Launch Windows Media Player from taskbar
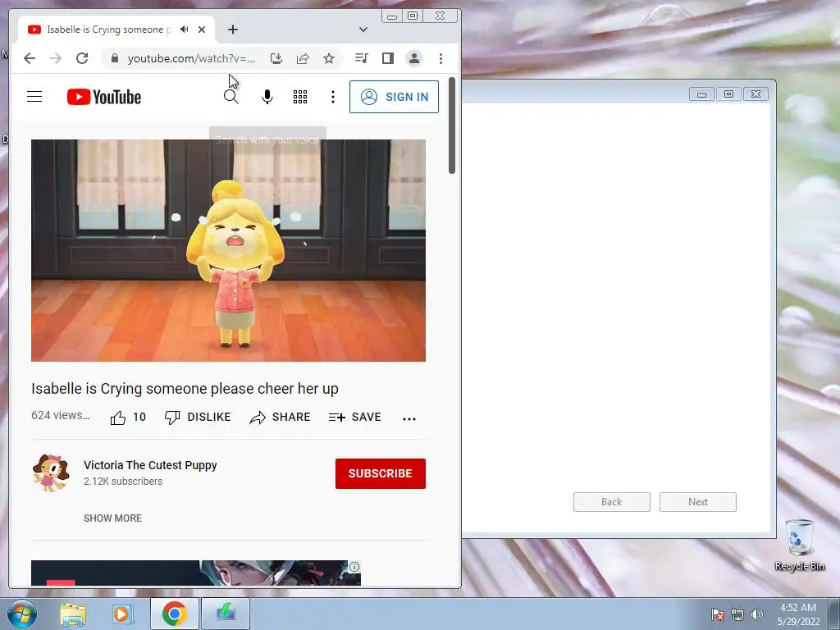 click(123, 614)
